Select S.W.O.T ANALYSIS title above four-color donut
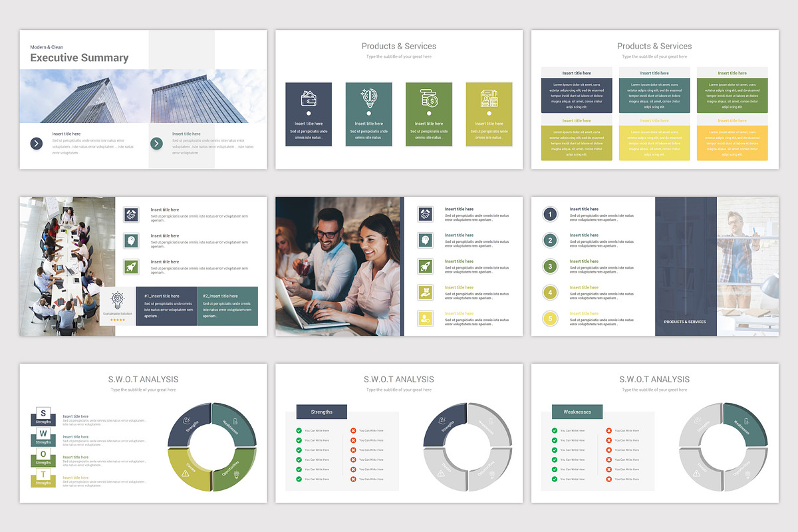Viewport: 798px width, 532px height. [143, 379]
